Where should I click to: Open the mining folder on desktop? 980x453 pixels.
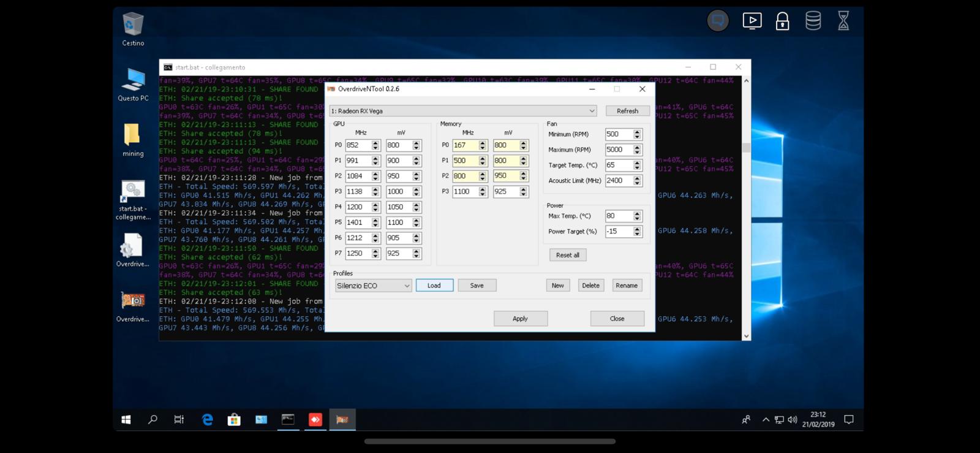click(x=133, y=140)
